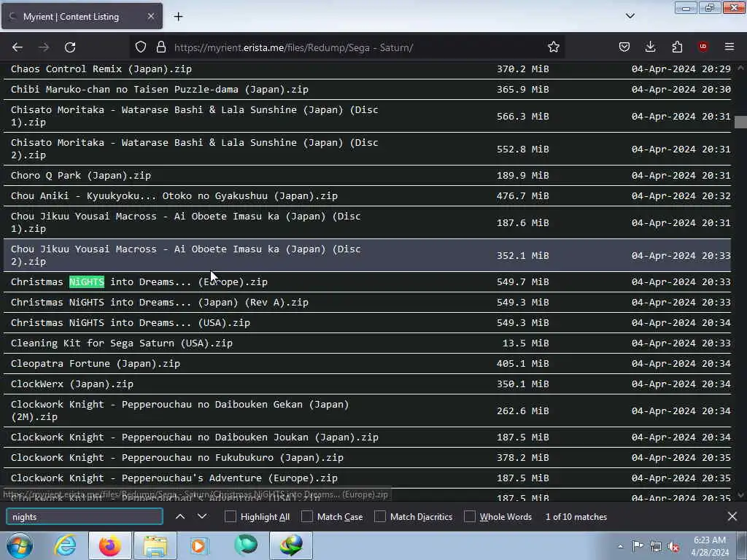Download Clockwork Knight Daibouken Joukan (Japan).zip

pyautogui.click(x=194, y=437)
